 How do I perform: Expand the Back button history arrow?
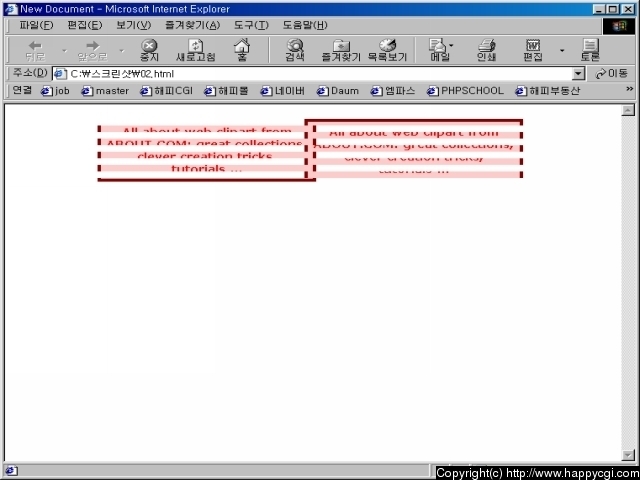tap(64, 51)
